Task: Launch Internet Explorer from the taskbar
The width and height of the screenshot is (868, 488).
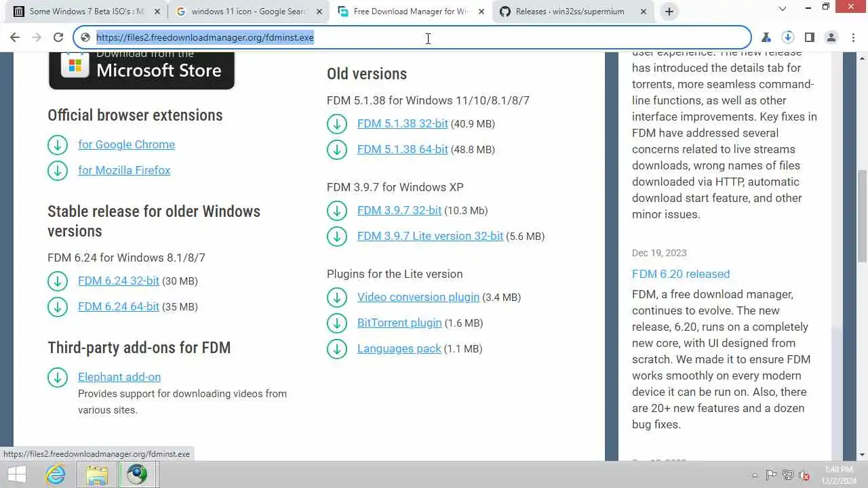Action: (x=56, y=474)
